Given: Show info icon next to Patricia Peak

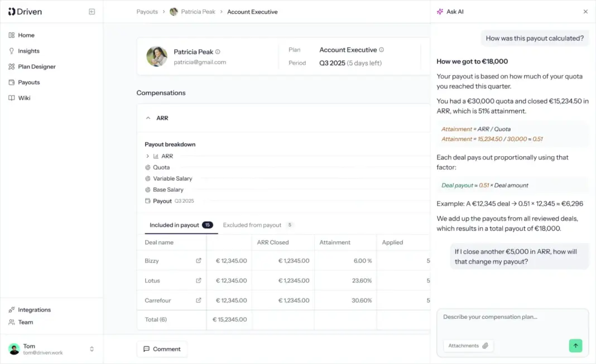Looking at the screenshot, I should coord(218,52).
